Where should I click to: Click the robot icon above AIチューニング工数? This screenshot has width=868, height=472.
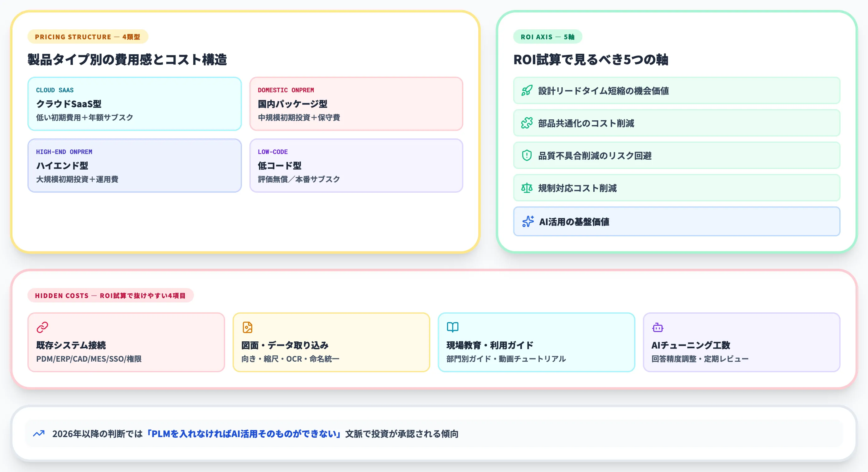(x=658, y=327)
